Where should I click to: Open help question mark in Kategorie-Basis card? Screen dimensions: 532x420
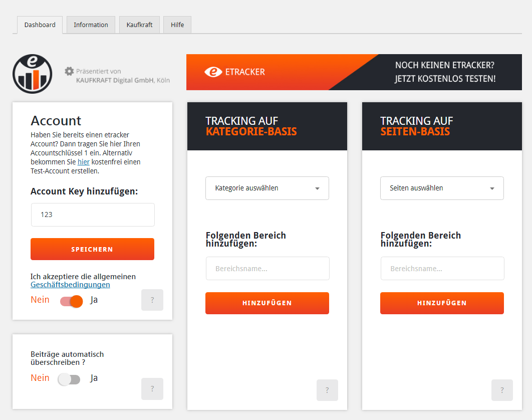pyautogui.click(x=328, y=390)
